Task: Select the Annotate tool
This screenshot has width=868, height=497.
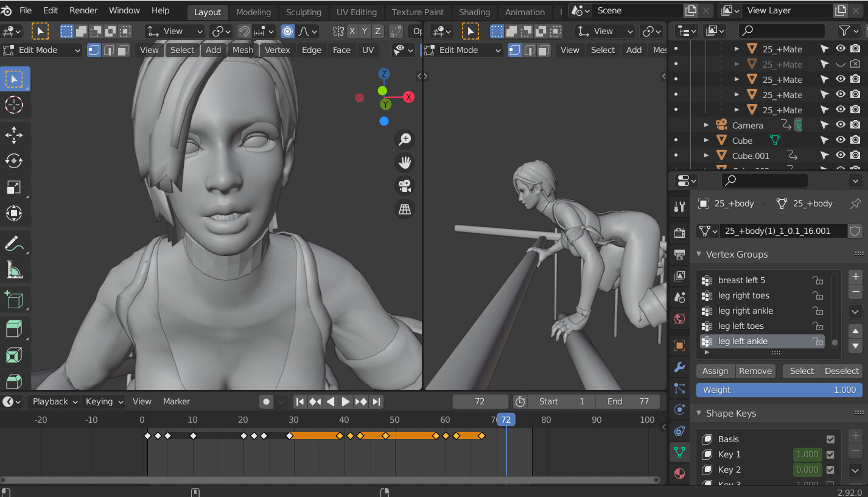Action: (x=13, y=243)
